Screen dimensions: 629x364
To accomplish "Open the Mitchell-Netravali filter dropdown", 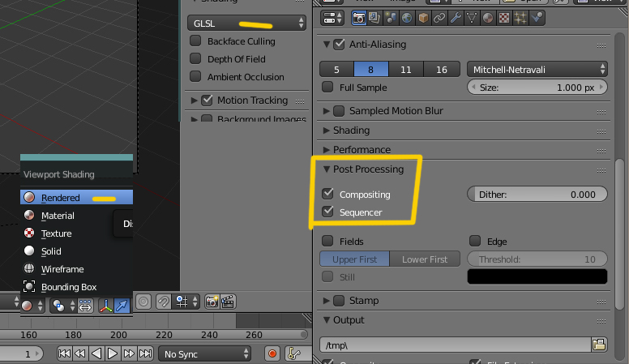I will point(537,70).
